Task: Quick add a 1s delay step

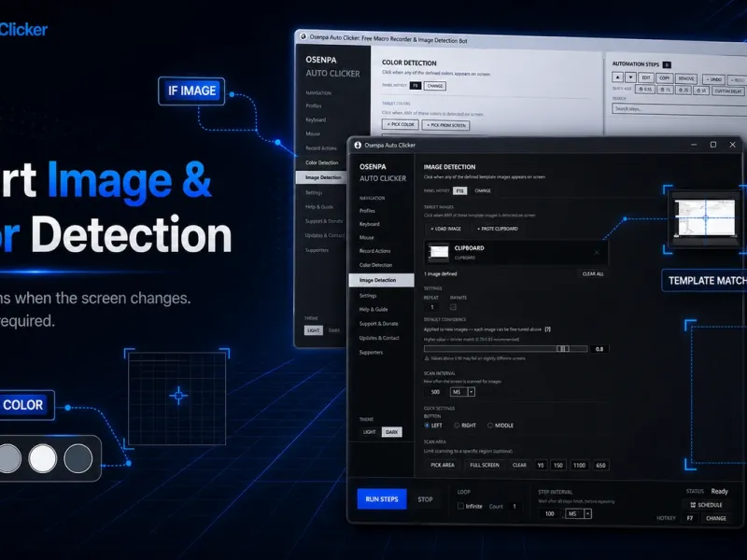Action: [665, 90]
